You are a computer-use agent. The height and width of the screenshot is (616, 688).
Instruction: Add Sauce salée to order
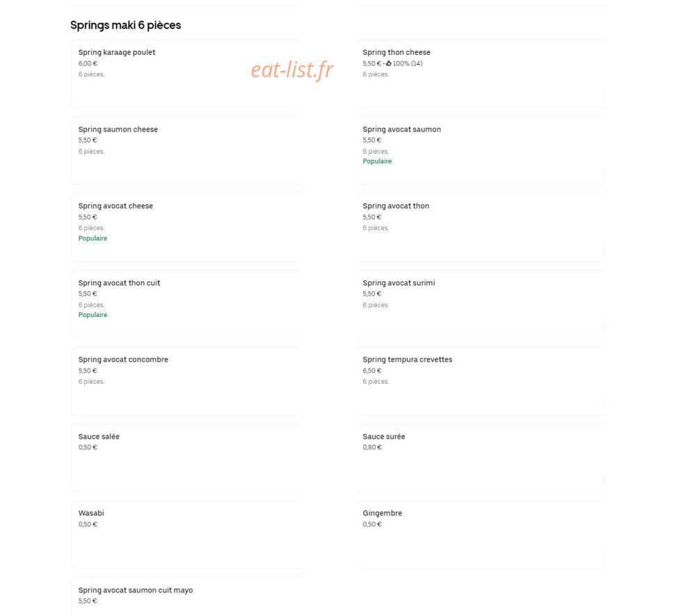click(186, 457)
